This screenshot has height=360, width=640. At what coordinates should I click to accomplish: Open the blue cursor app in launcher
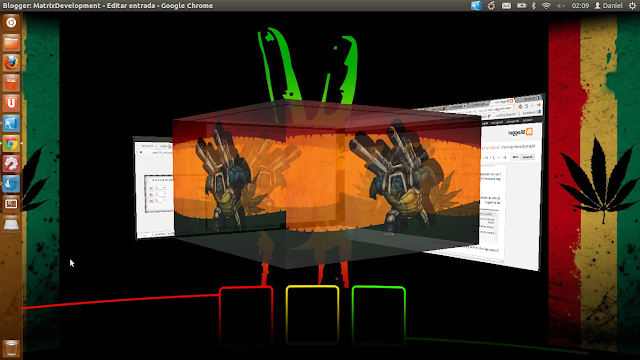pos(11,123)
